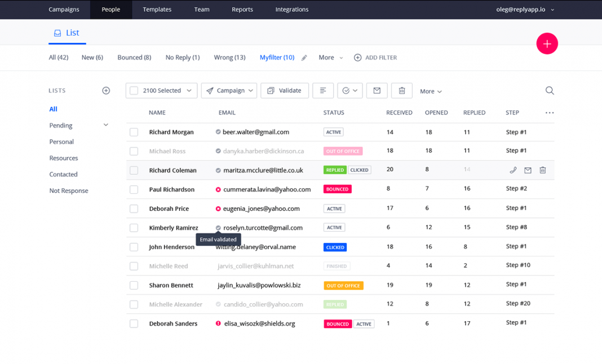Open the oleg@replyapp.io account menu
The width and height of the screenshot is (602, 364).
coord(525,10)
